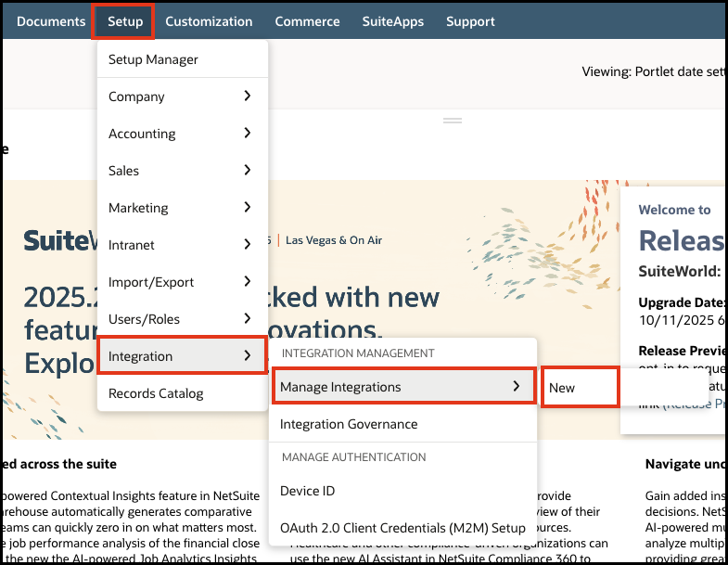Expand the Intranet submenu chevron

pos(247,244)
